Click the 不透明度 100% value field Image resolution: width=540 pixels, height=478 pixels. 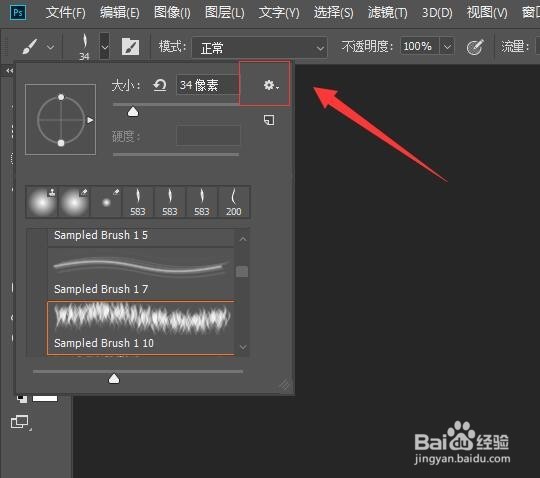point(419,46)
